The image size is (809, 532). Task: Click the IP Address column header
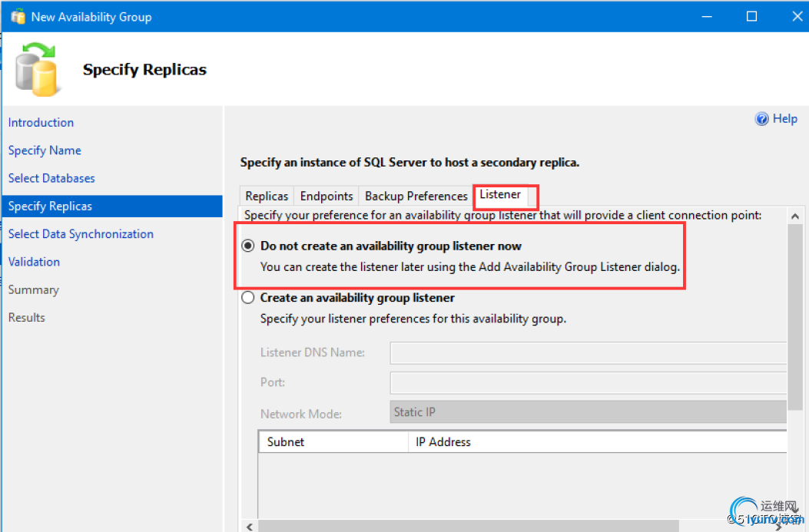598,442
